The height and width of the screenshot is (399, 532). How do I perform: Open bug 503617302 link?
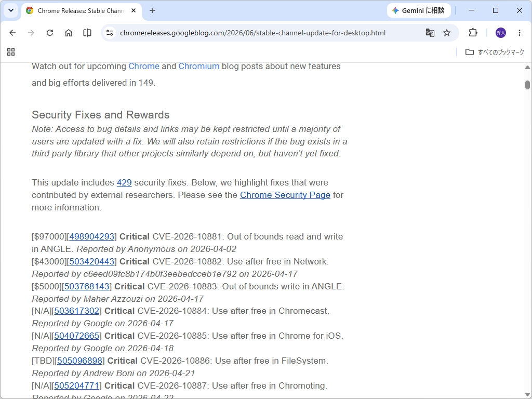(77, 311)
